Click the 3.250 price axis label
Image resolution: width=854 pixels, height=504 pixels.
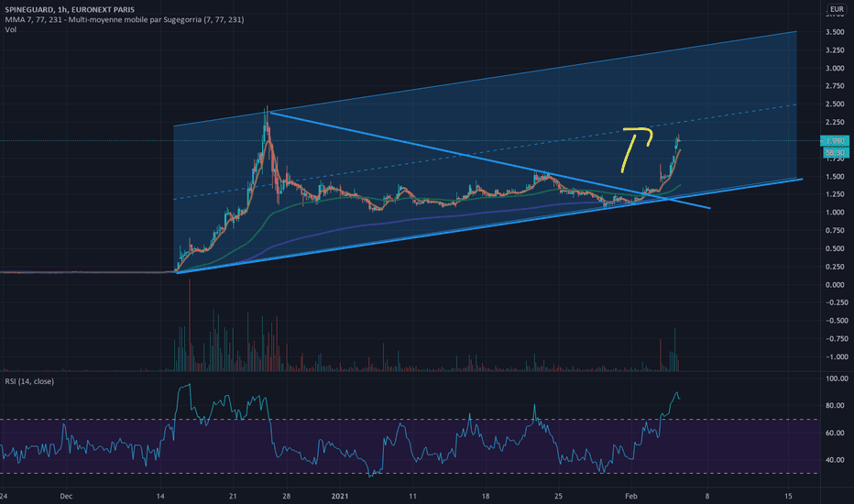835,50
